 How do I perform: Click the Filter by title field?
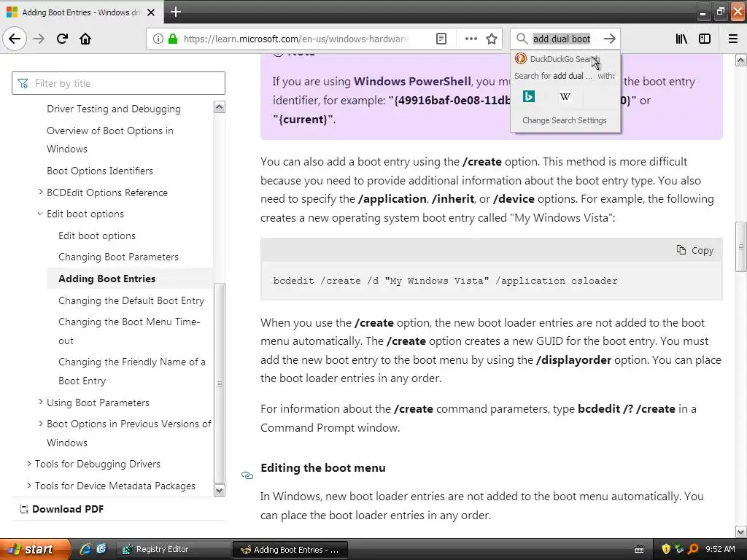click(118, 83)
